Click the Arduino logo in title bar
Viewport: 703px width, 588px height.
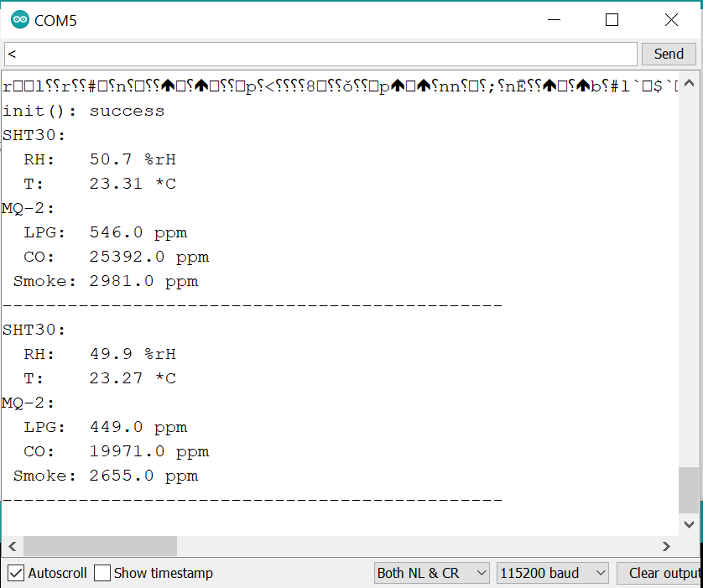18,20
